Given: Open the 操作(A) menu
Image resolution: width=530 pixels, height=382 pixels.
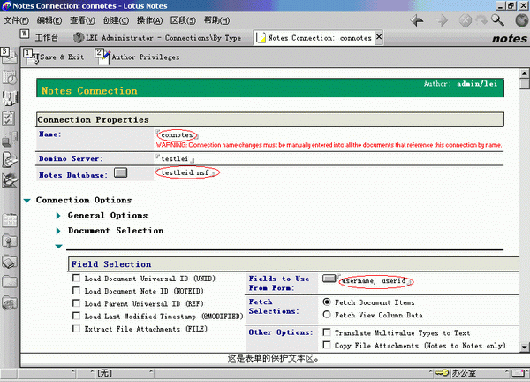Looking at the screenshot, I should point(150,21).
